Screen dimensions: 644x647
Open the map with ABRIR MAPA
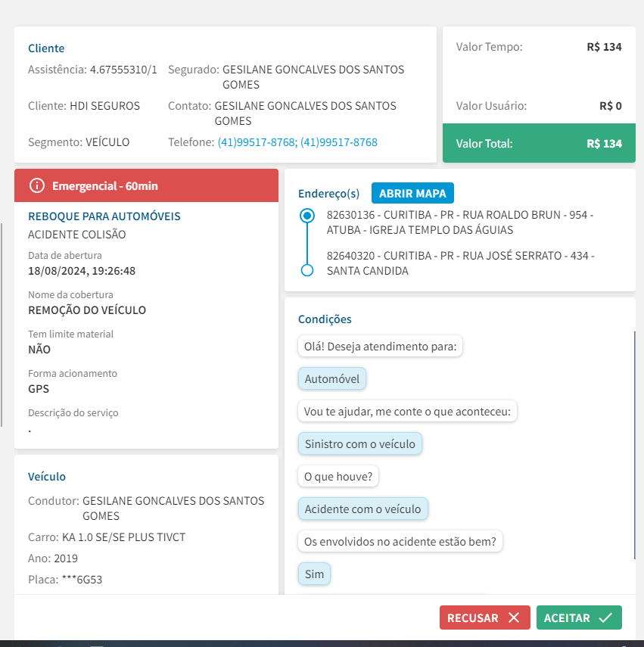pyautogui.click(x=412, y=193)
